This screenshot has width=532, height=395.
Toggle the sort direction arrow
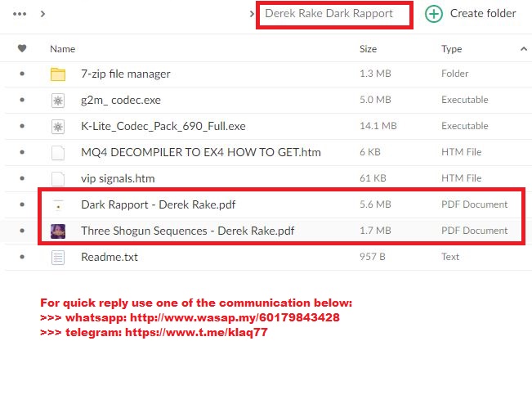pos(524,49)
